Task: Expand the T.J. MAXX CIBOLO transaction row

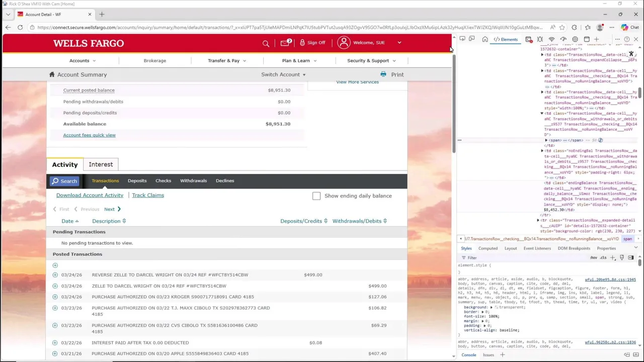Action: click(55, 308)
